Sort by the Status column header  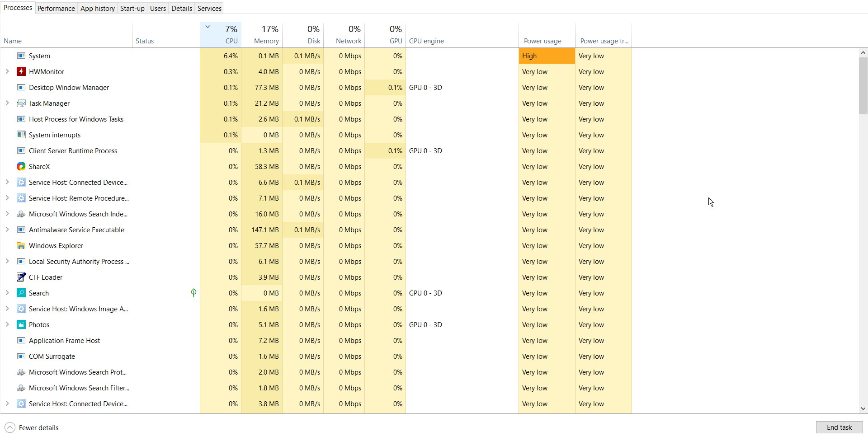(166, 35)
